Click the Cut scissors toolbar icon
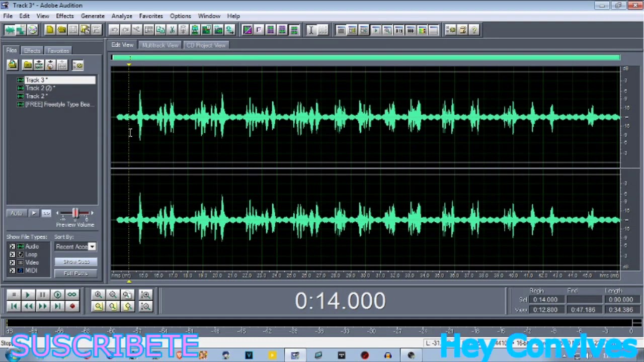The width and height of the screenshot is (644, 362). tap(172, 30)
